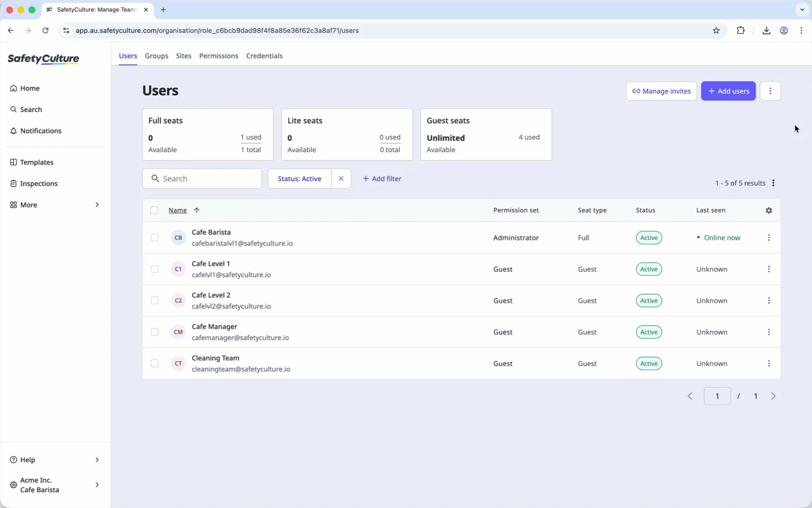Open a new browser tab
This screenshot has width=812, height=508.
(163, 10)
